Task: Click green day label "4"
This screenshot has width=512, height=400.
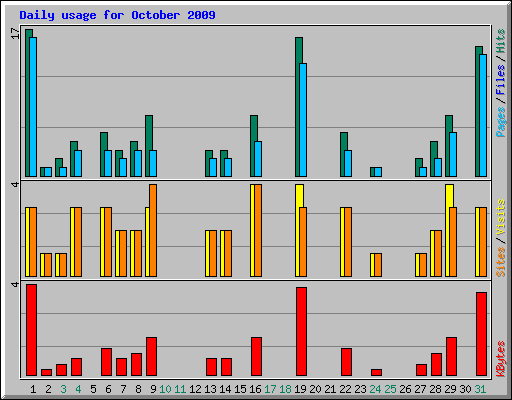Action: [x=78, y=389]
